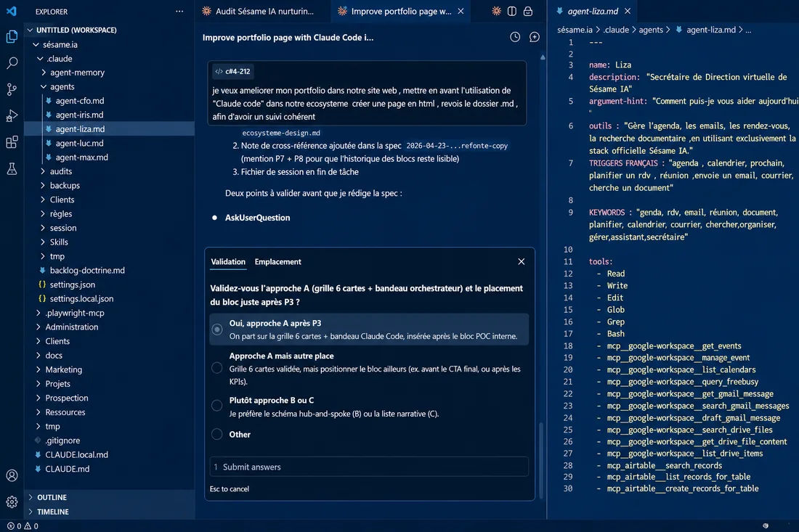
Task: Close the Improve portfolio page tab
Action: 461,11
